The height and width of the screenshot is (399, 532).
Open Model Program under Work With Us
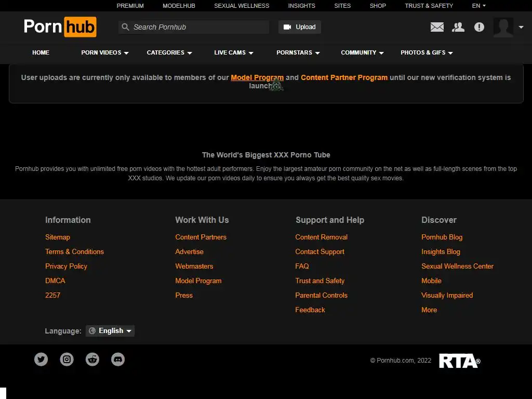pyautogui.click(x=198, y=281)
